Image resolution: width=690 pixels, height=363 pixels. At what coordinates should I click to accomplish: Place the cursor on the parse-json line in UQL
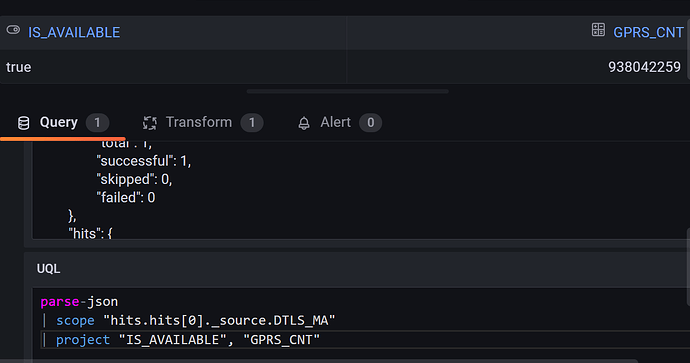click(79, 302)
